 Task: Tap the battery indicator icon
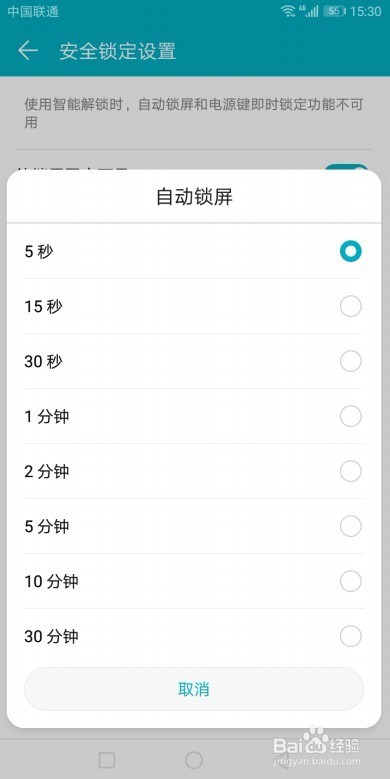pos(335,11)
